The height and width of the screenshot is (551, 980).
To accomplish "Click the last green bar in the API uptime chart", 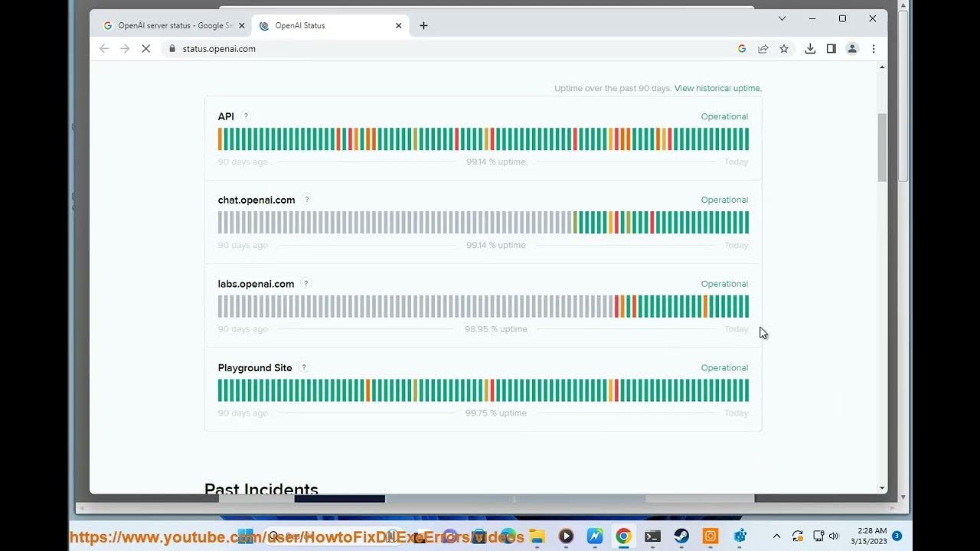I will tap(746, 139).
